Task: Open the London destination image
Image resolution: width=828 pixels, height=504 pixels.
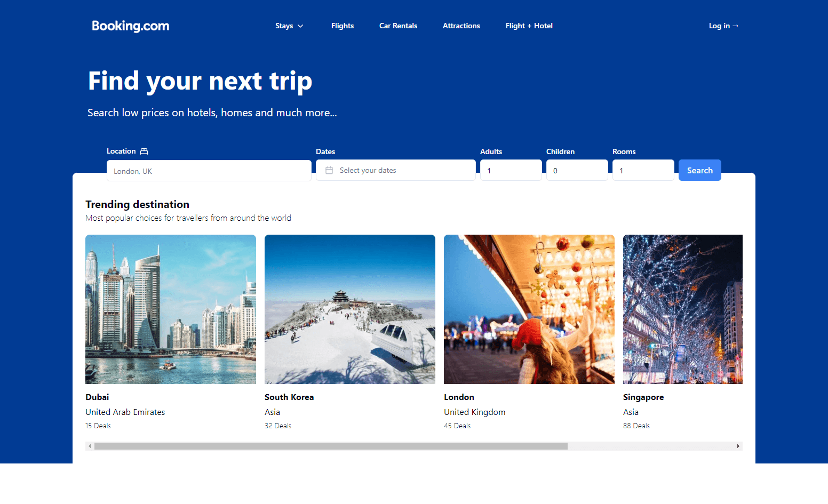Action: click(x=529, y=309)
